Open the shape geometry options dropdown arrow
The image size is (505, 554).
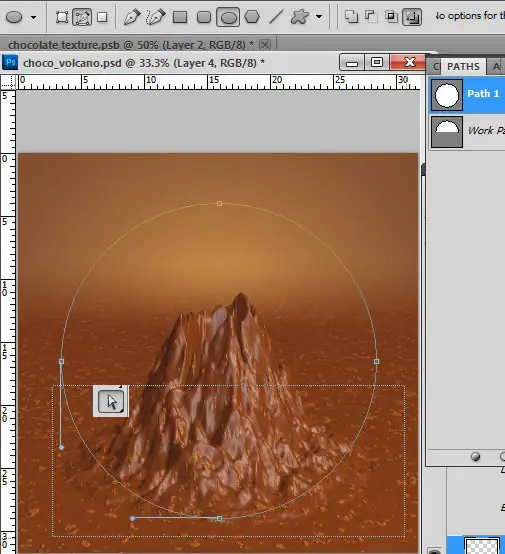(x=319, y=17)
